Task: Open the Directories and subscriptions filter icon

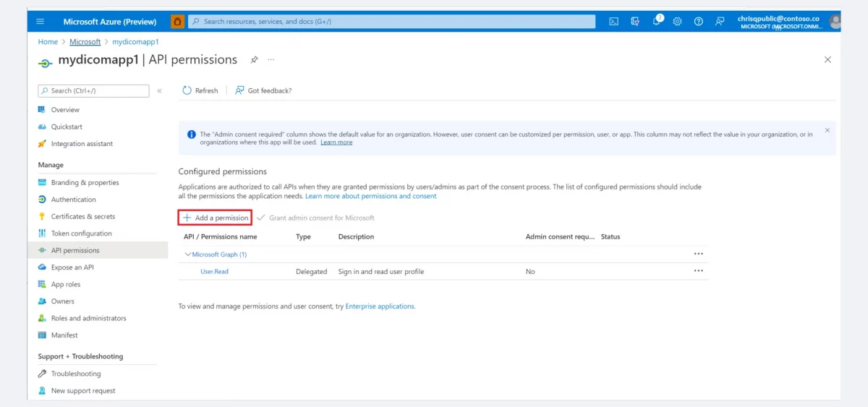Action: tap(635, 22)
